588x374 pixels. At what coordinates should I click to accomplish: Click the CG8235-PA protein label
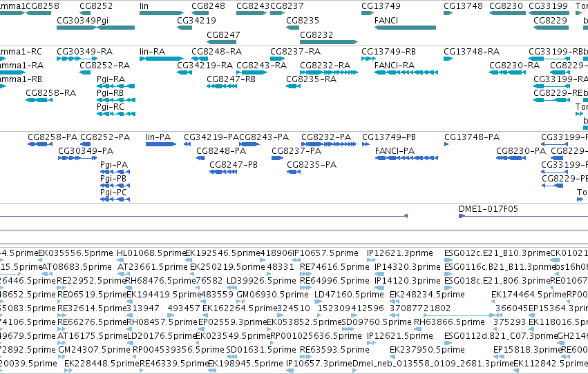pos(312,165)
